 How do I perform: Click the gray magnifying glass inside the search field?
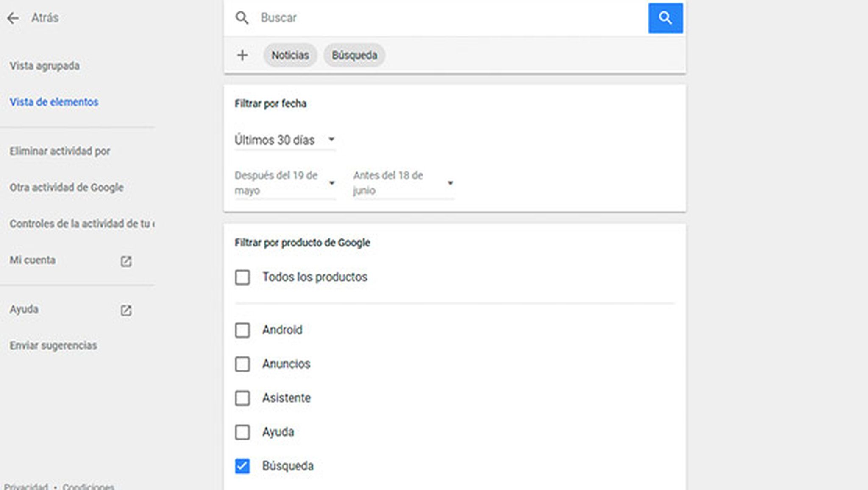pyautogui.click(x=242, y=18)
